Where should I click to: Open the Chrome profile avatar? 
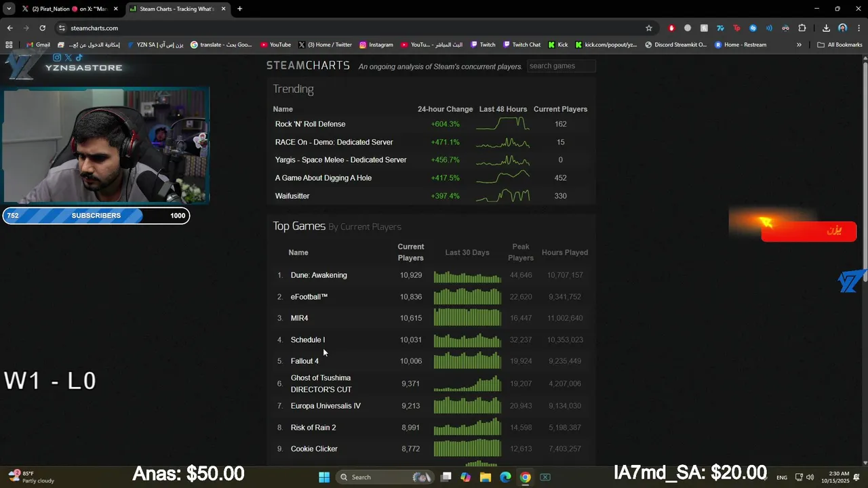coord(842,28)
